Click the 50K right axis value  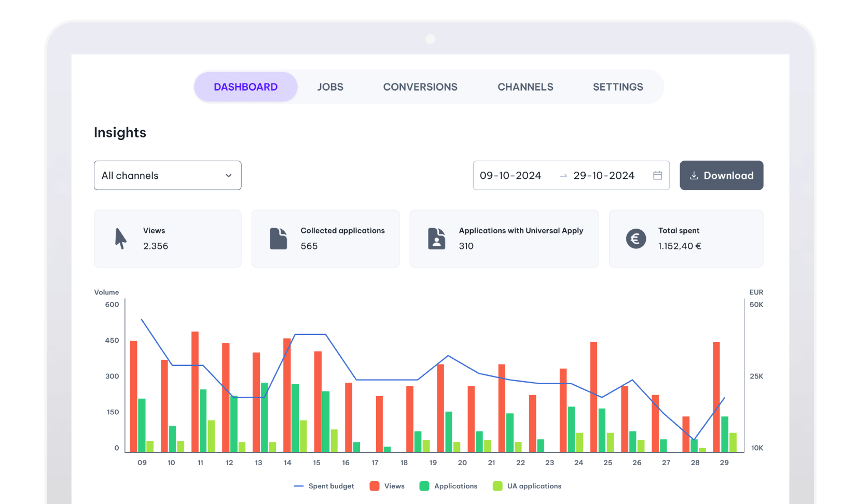pyautogui.click(x=756, y=304)
